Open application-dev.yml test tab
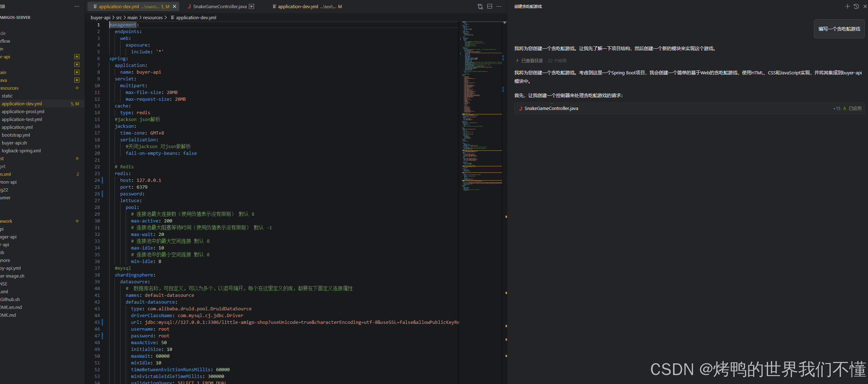This screenshot has height=384, width=868. coord(307,6)
